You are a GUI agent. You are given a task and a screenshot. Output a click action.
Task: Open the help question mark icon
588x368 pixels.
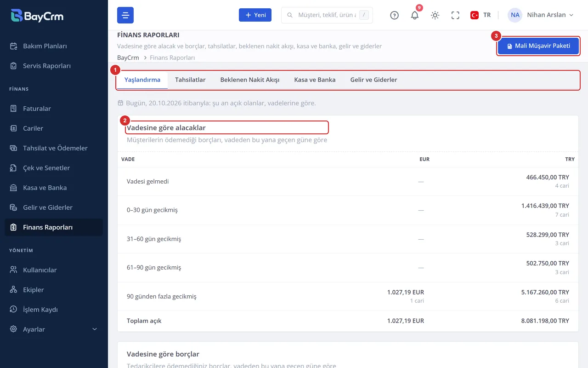(x=394, y=15)
